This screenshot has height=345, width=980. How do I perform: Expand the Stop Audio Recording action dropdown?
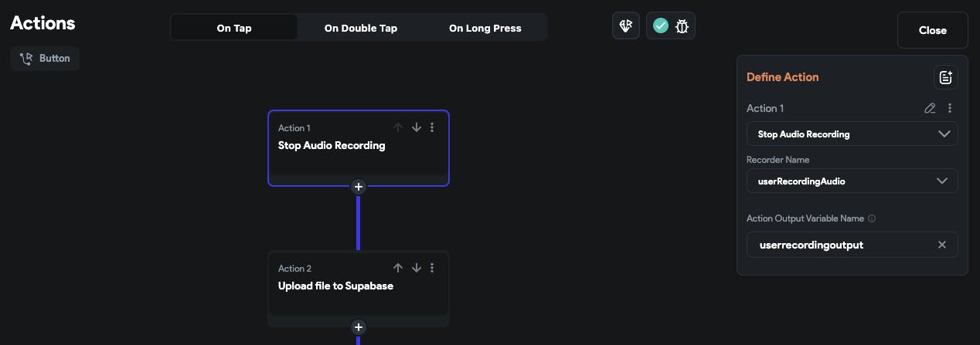pos(852,134)
